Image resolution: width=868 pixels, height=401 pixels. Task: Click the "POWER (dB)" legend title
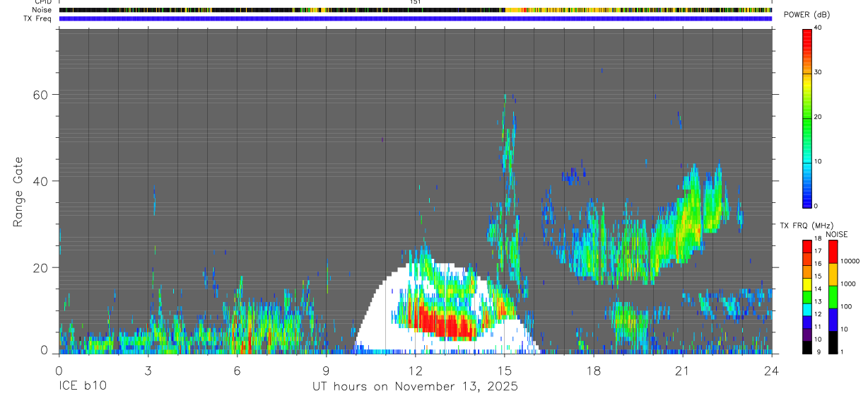pos(807,16)
